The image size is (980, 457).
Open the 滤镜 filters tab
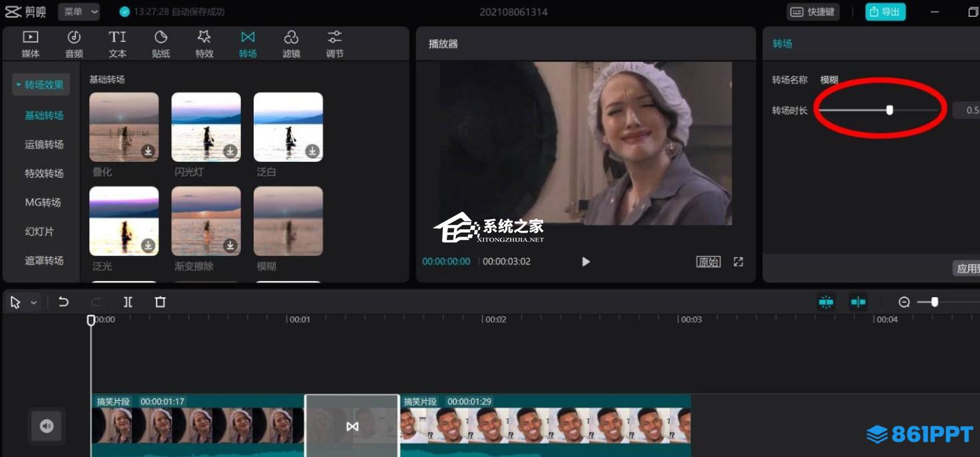[x=291, y=44]
